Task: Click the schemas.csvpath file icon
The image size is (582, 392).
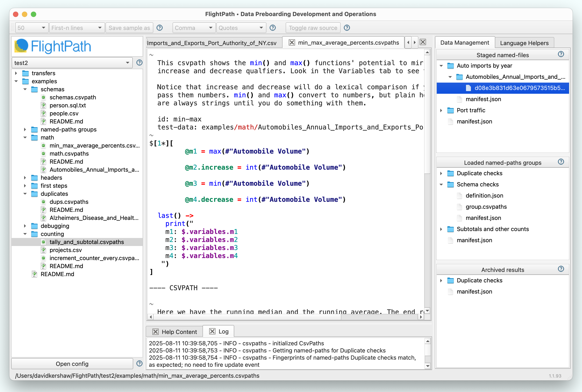Action: [x=43, y=97]
